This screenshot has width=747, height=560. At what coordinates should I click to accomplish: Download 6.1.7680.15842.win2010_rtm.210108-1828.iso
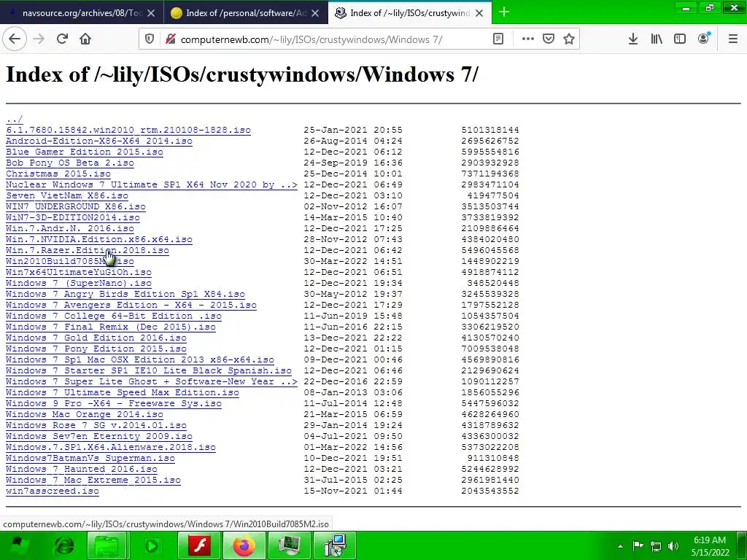point(128,130)
